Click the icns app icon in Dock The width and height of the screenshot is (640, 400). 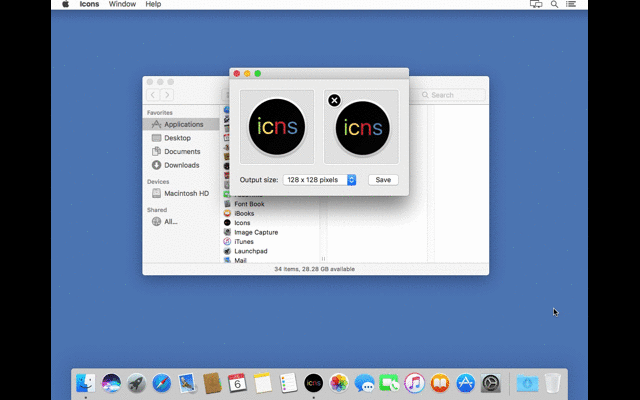click(313, 384)
